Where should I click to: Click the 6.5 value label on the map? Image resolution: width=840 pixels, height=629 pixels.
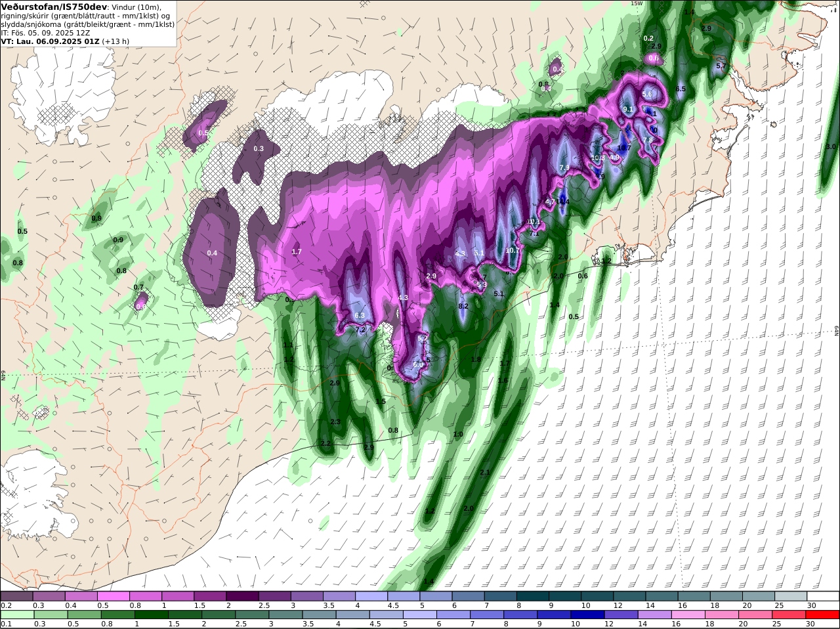point(681,89)
